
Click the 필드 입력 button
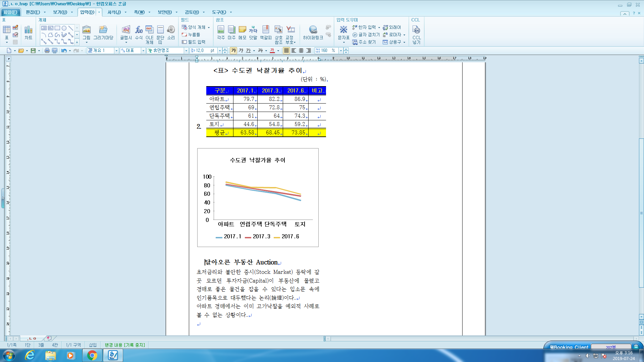pyautogui.click(x=194, y=42)
